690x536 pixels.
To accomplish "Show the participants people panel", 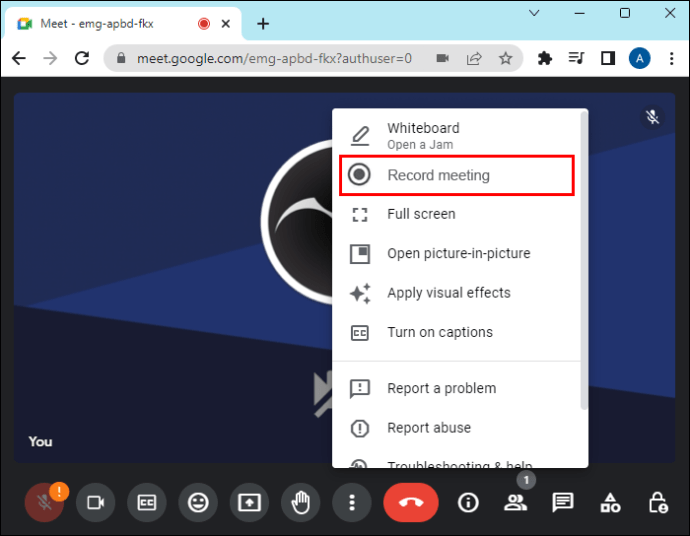I will coord(515,503).
